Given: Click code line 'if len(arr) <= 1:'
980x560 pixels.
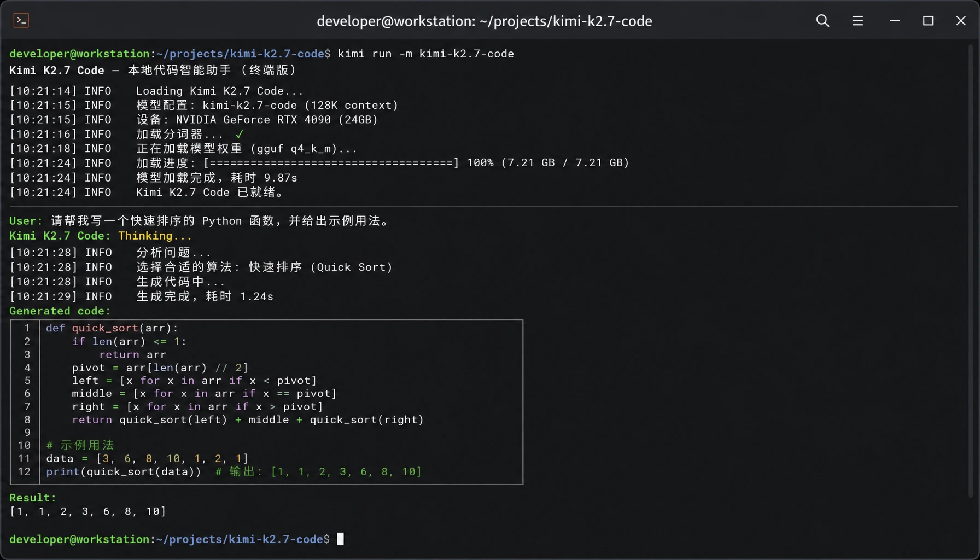Looking at the screenshot, I should [x=129, y=341].
